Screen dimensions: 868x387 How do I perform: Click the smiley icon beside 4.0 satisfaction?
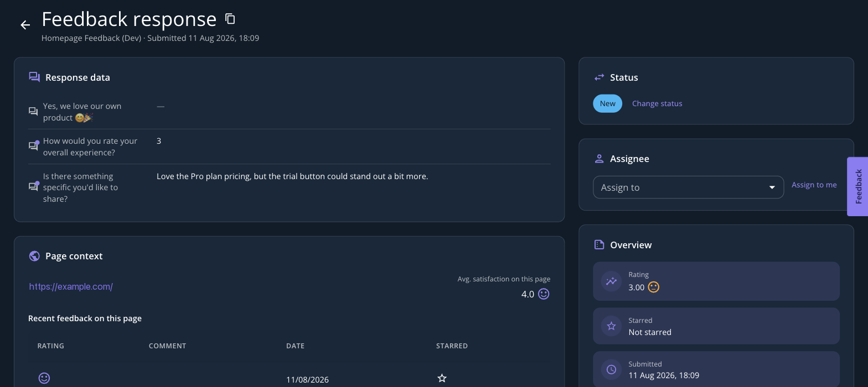pyautogui.click(x=544, y=294)
